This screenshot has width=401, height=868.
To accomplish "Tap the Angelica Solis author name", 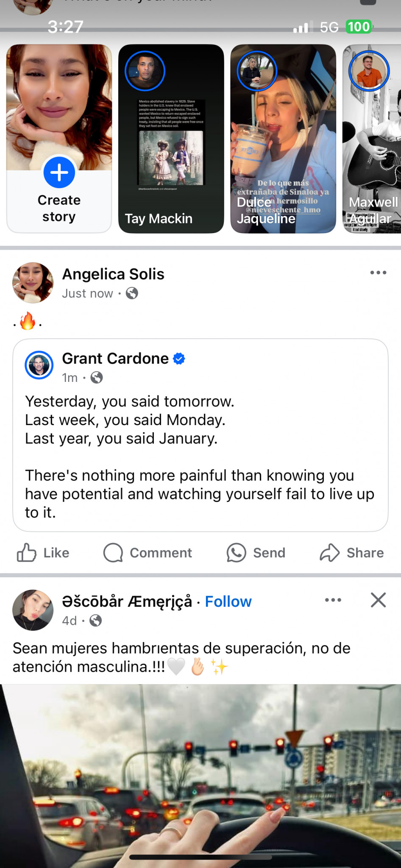I will 113,274.
